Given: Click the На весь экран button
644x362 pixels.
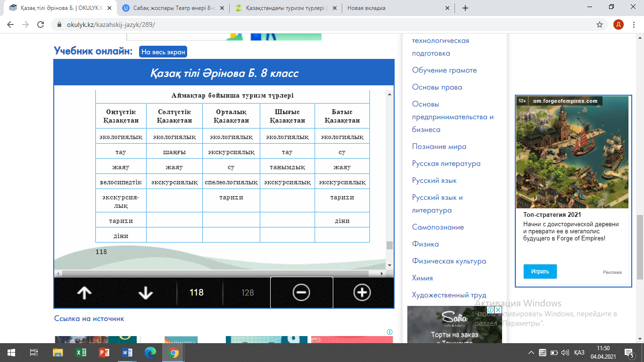Looking at the screenshot, I should point(163,52).
